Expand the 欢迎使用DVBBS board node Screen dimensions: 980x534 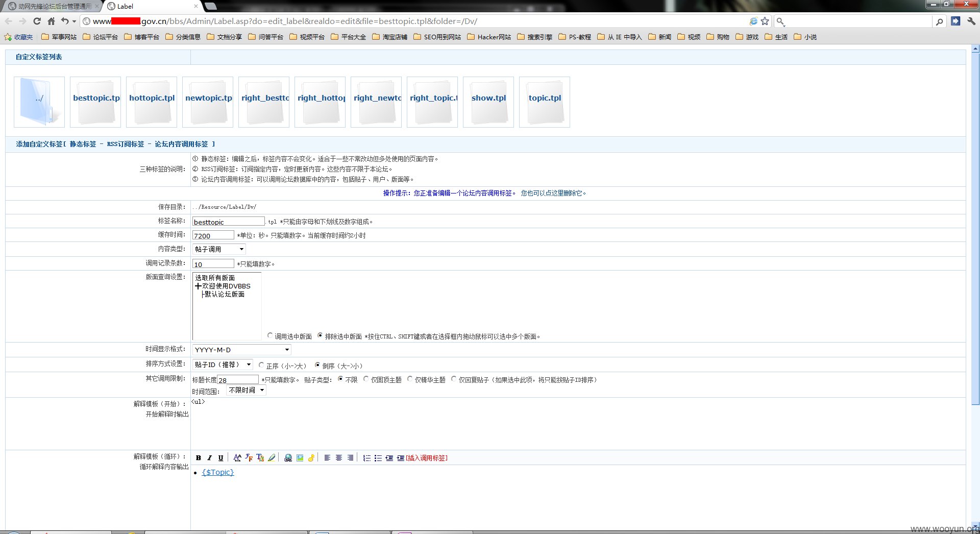[198, 286]
